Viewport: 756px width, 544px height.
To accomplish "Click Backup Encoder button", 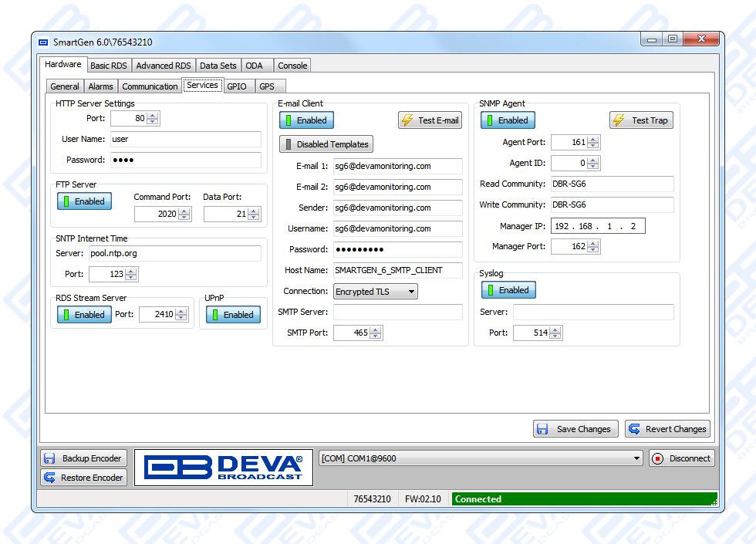I will point(83,458).
